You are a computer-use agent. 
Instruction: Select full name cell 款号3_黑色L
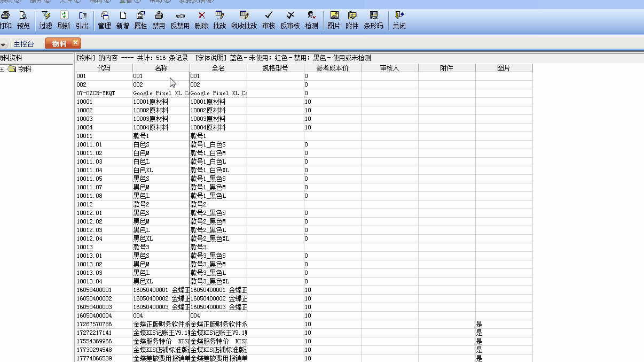[x=218, y=273]
